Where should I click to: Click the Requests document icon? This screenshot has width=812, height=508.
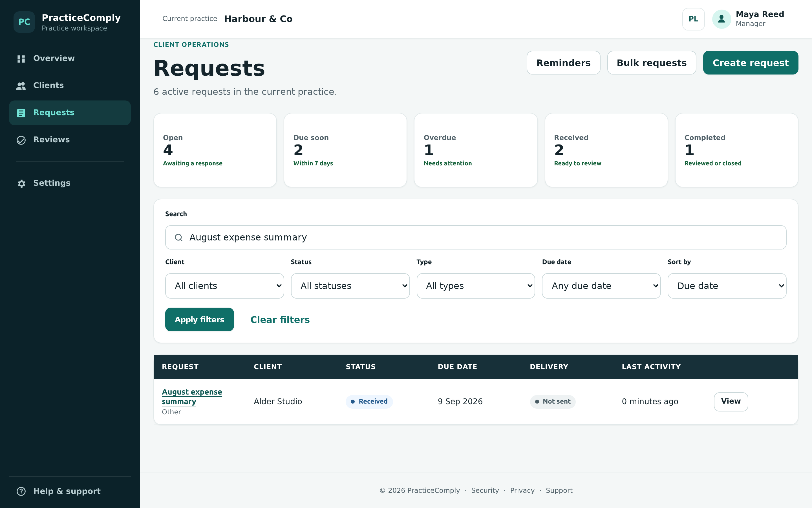[x=21, y=113]
